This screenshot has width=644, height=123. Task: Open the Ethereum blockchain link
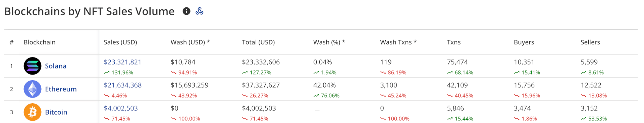[61, 89]
